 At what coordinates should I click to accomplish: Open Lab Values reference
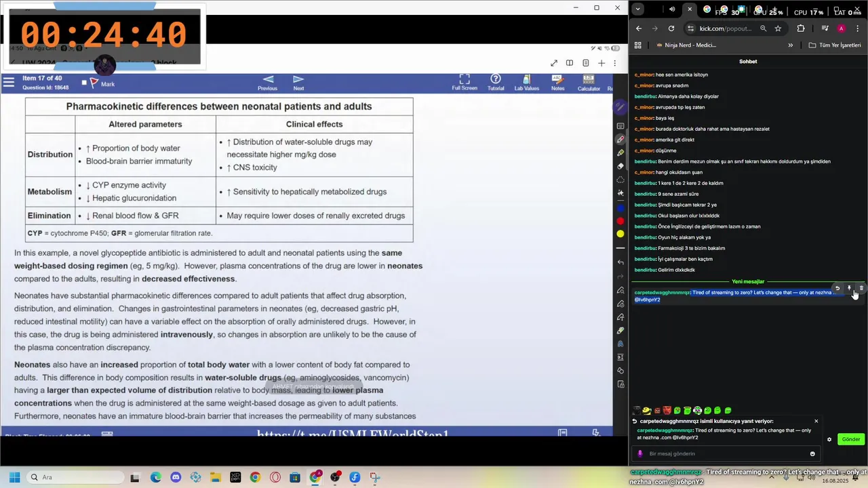click(527, 83)
